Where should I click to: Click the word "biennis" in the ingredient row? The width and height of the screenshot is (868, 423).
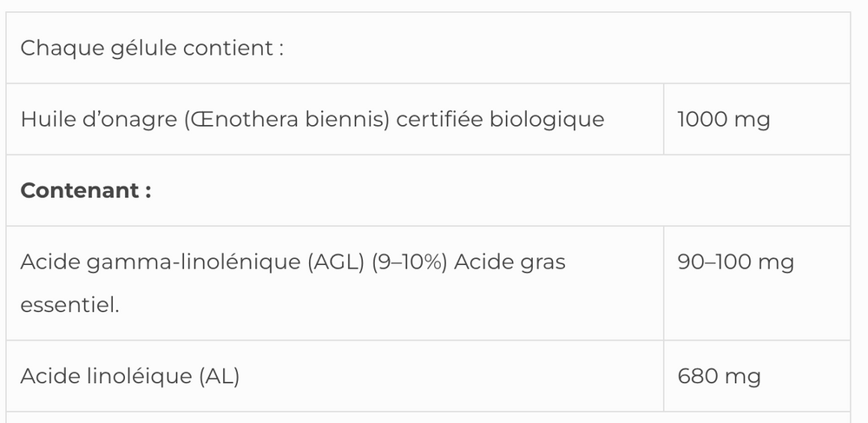click(x=348, y=119)
